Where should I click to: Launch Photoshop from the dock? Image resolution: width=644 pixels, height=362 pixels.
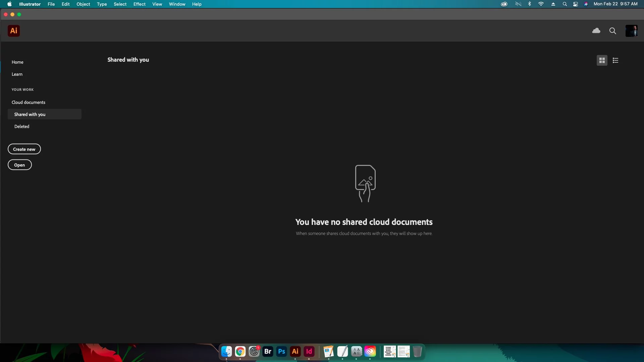(281, 351)
